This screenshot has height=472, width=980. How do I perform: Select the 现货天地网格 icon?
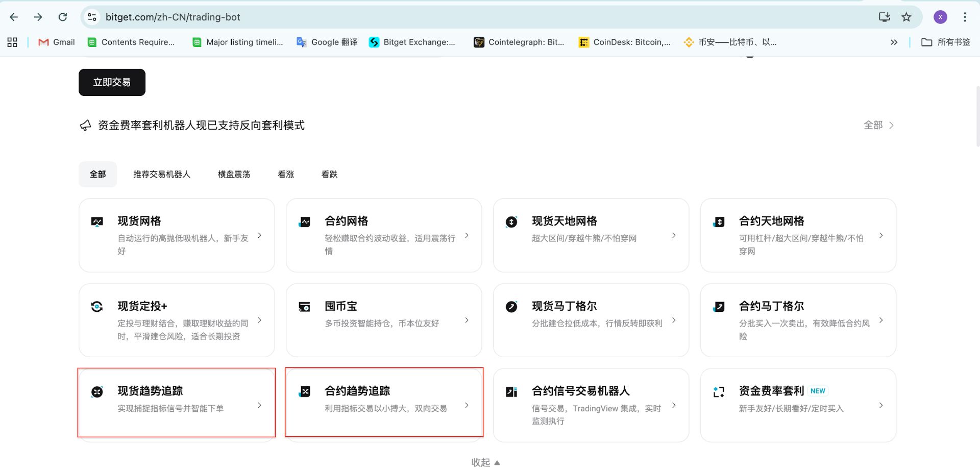pos(511,221)
